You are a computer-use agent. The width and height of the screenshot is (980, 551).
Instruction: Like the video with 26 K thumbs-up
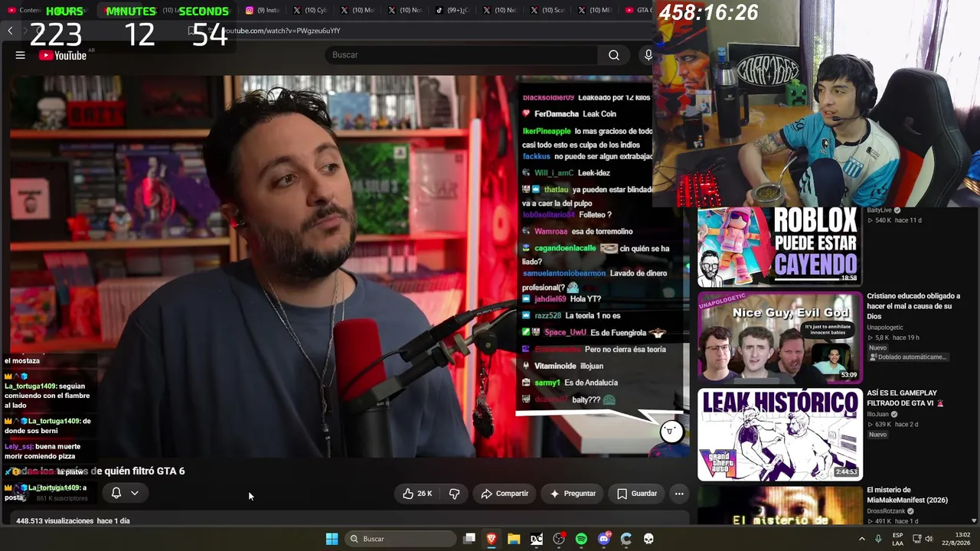417,494
